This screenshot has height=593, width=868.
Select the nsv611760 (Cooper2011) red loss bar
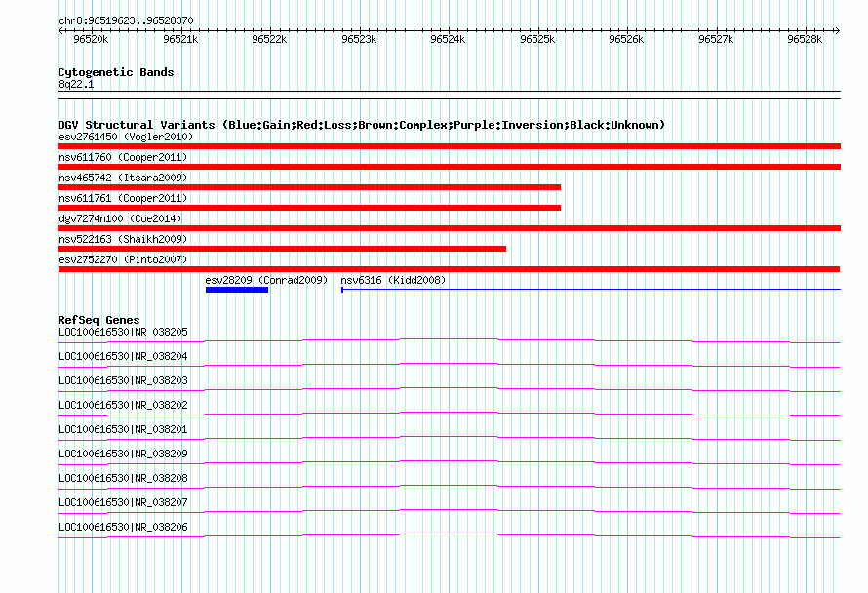click(x=449, y=167)
